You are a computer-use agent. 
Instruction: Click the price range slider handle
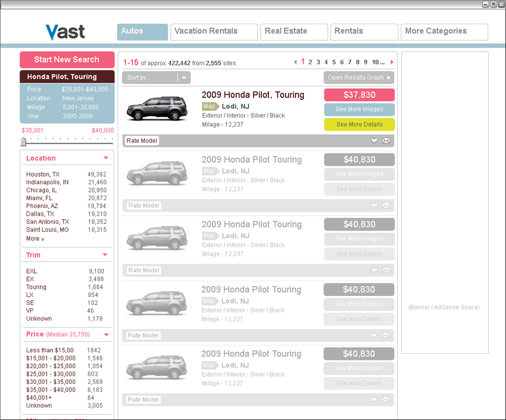click(23, 141)
